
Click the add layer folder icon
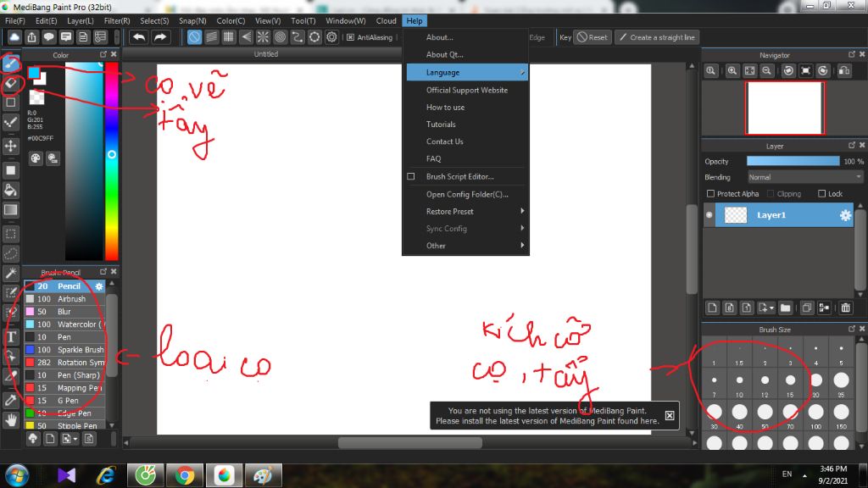tap(785, 308)
